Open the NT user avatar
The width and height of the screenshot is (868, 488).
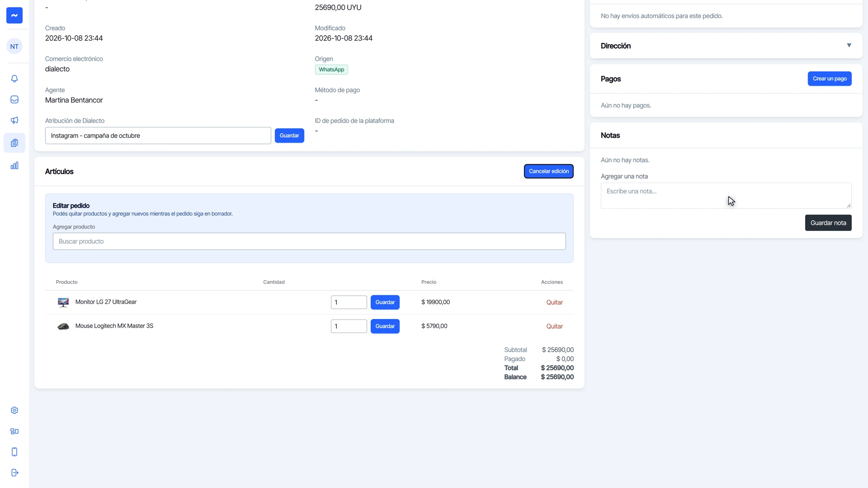[x=14, y=46]
